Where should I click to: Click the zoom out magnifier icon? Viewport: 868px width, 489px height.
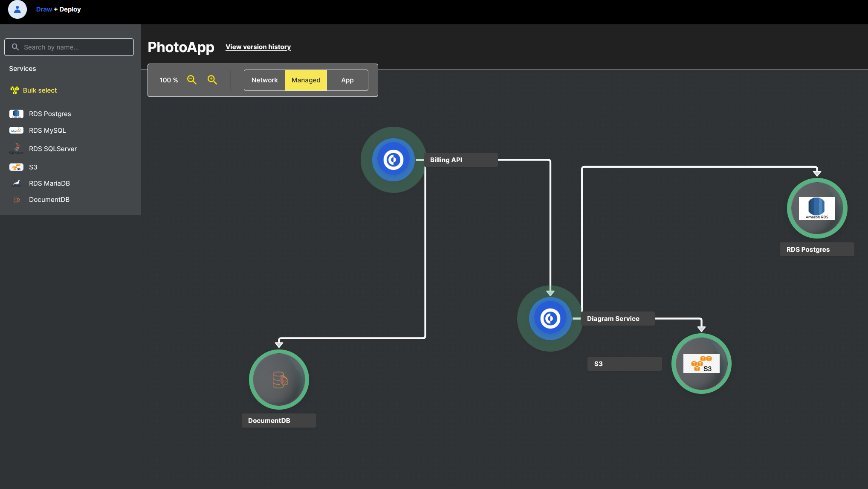coord(192,80)
